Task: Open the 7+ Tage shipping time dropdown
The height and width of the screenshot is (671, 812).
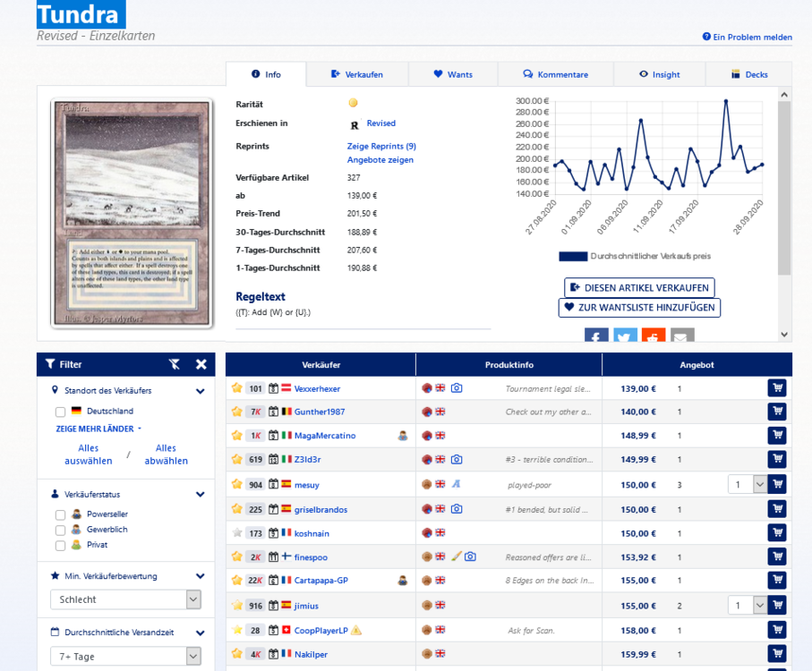Action: (124, 657)
